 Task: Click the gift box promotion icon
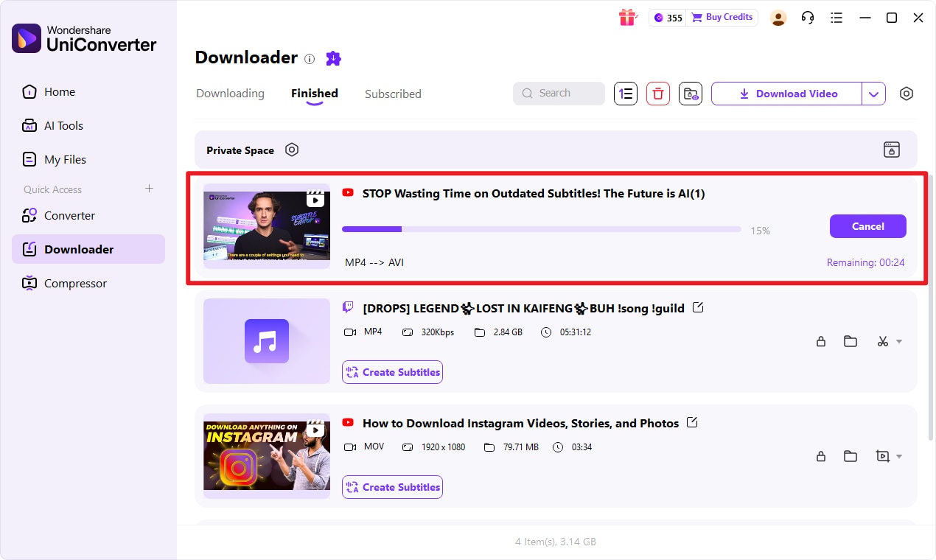(627, 17)
